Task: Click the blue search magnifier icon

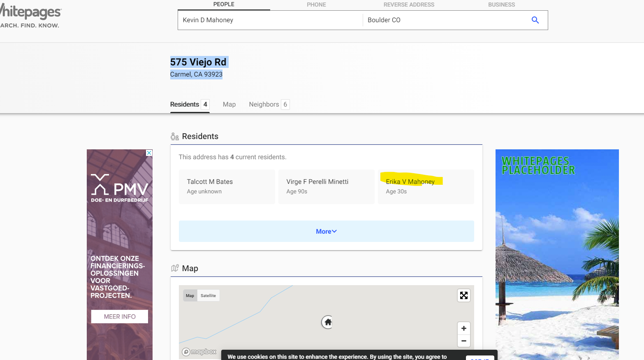Action: [x=535, y=20]
